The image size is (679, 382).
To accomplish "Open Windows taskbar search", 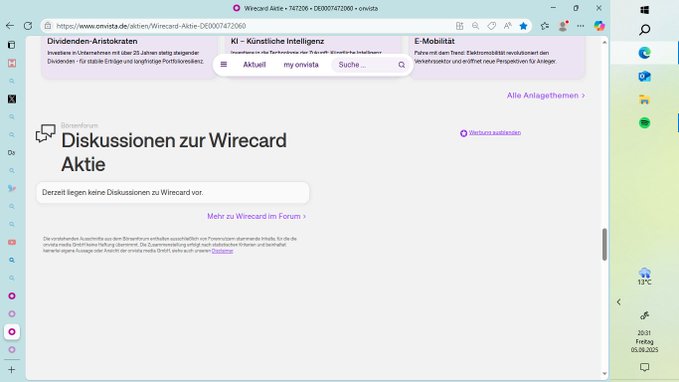I will click(x=644, y=30).
